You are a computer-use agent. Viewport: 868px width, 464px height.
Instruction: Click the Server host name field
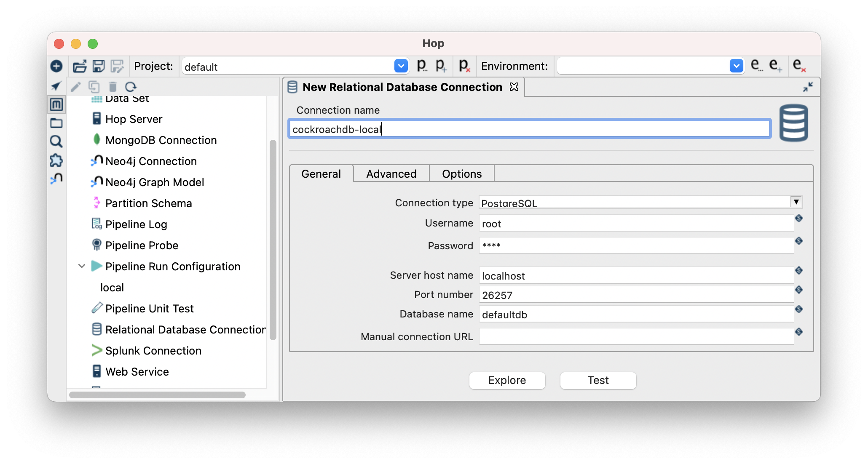pos(636,275)
